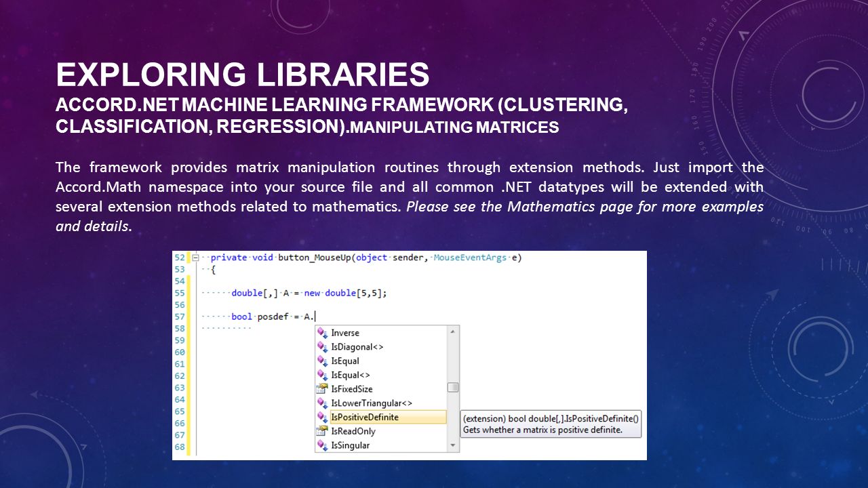868x488 pixels.
Task: Click the property icon beside IsReadOnly
Action: pos(323,431)
